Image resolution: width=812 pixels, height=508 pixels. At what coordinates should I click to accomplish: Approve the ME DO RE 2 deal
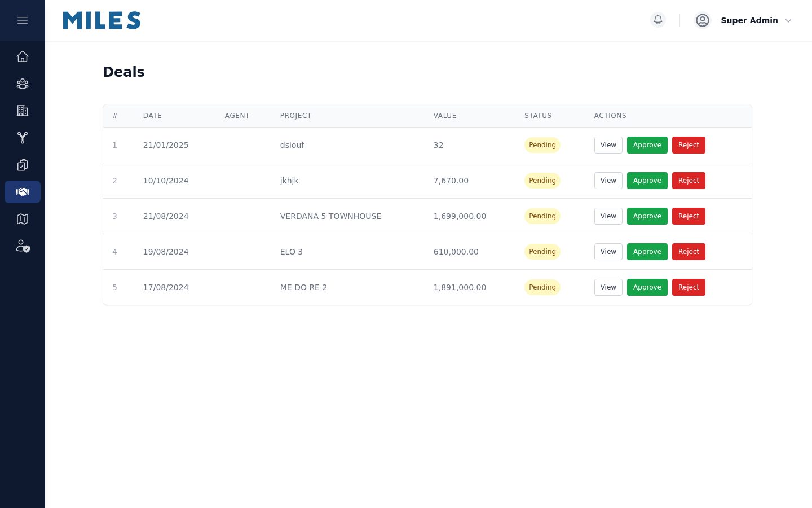(647, 287)
